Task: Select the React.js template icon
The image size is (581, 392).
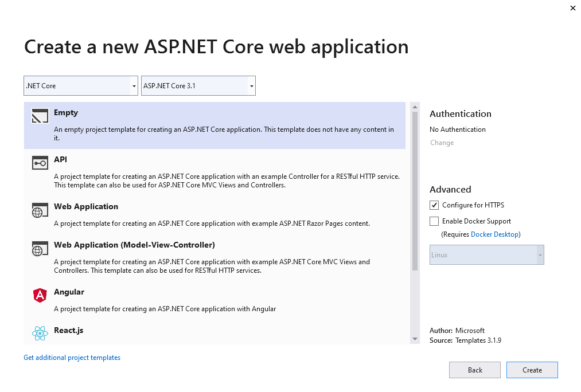Action: click(x=40, y=333)
